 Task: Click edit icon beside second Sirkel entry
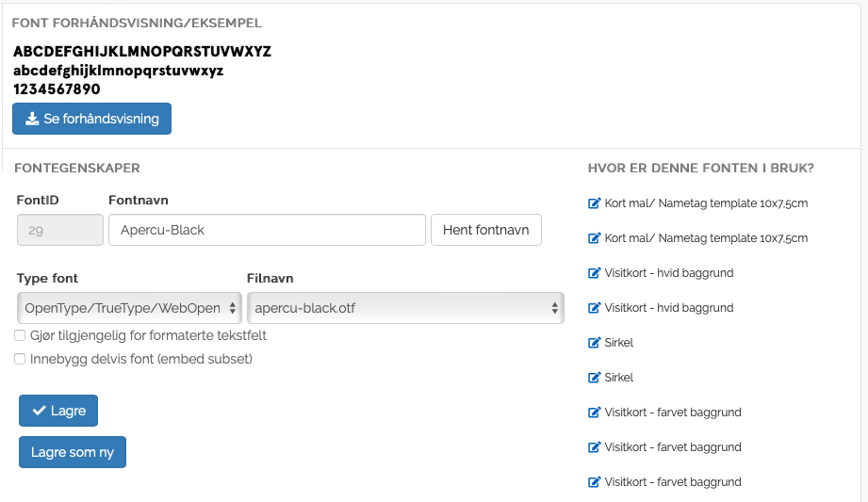[x=594, y=378]
